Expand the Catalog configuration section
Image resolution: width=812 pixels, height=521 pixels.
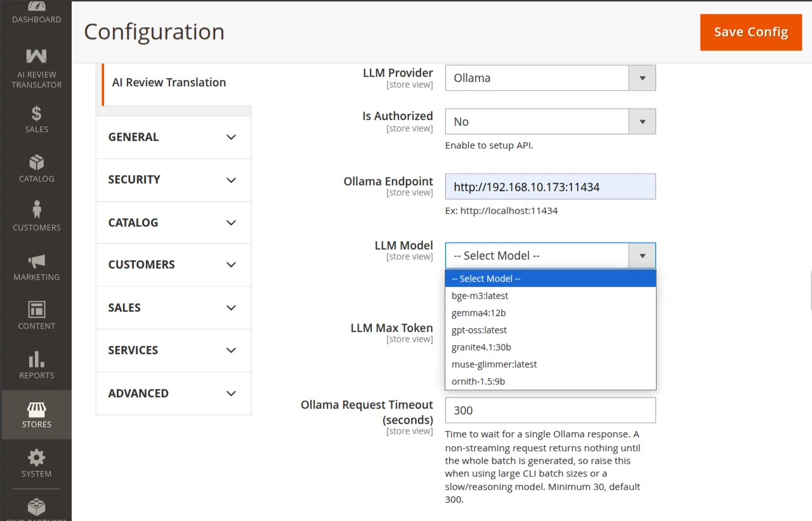(173, 223)
